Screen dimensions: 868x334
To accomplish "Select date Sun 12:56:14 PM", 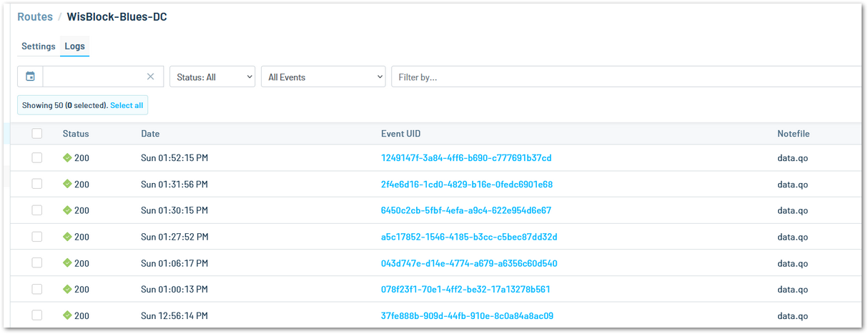I will (x=174, y=315).
